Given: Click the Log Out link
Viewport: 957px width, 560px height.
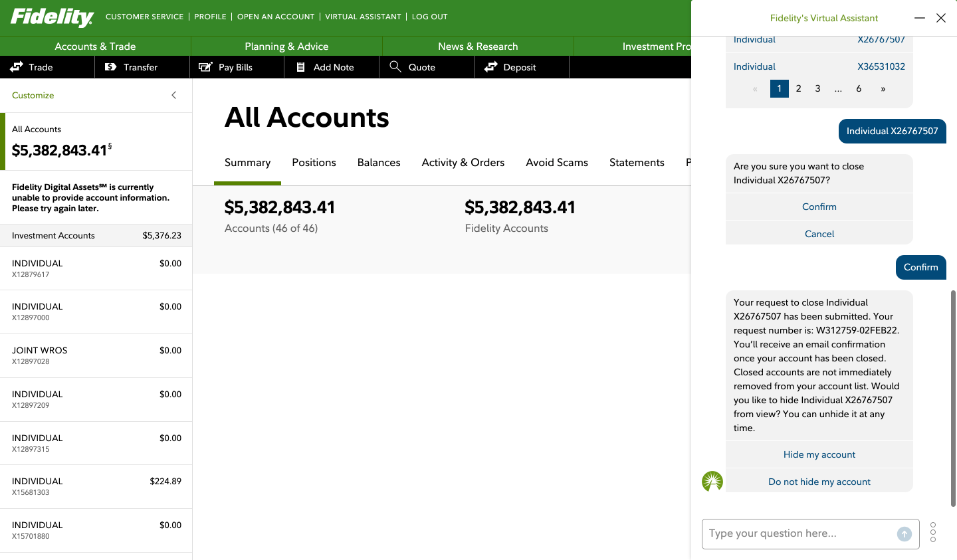Looking at the screenshot, I should click(x=429, y=17).
